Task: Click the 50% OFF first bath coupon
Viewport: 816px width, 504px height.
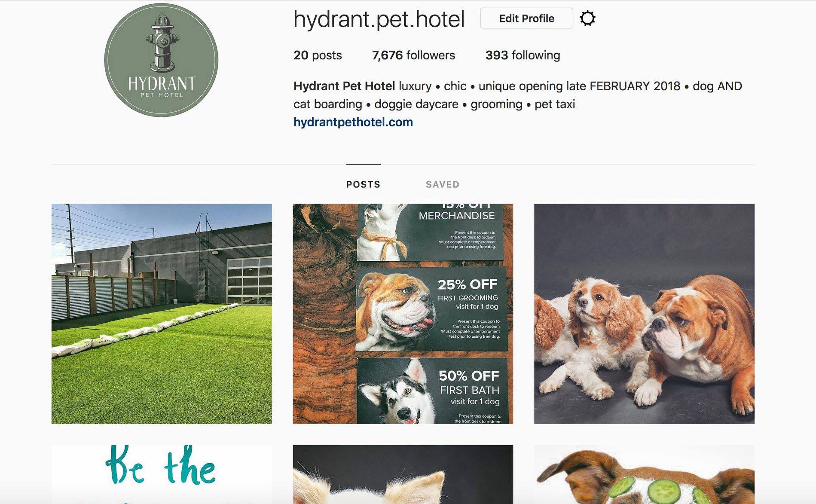Action: (x=432, y=391)
